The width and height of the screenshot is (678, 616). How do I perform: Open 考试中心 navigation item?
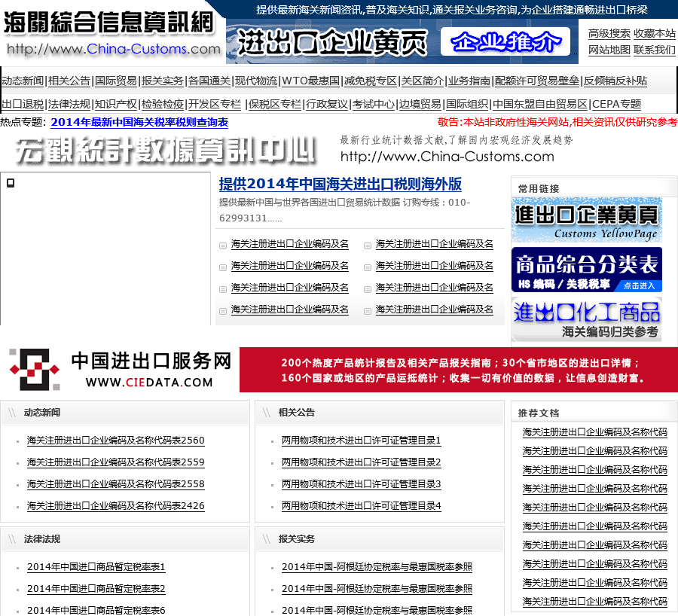pyautogui.click(x=374, y=104)
